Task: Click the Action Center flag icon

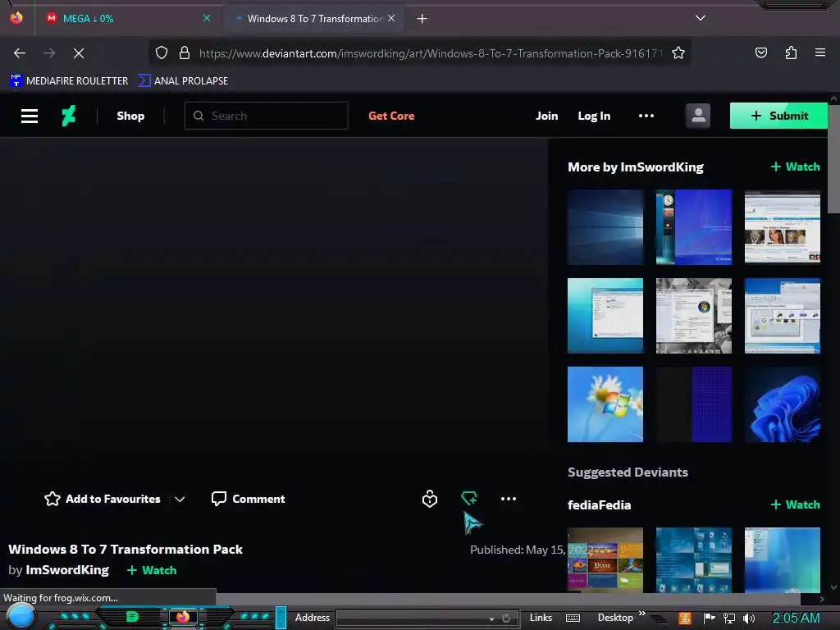Action: tap(710, 619)
